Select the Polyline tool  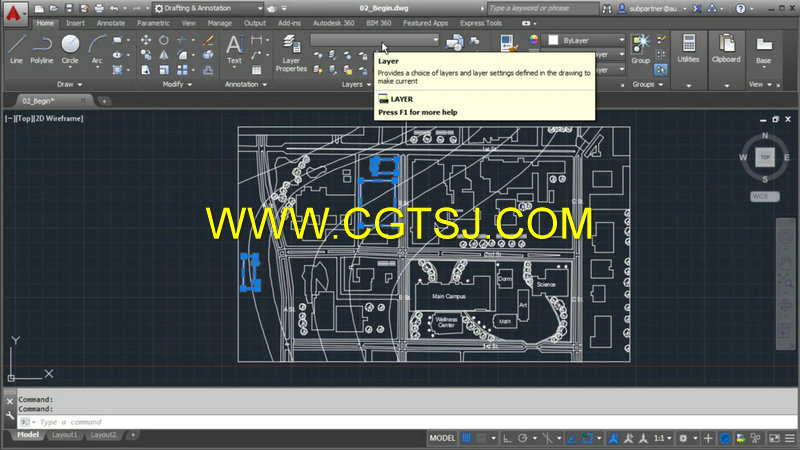pyautogui.click(x=41, y=49)
